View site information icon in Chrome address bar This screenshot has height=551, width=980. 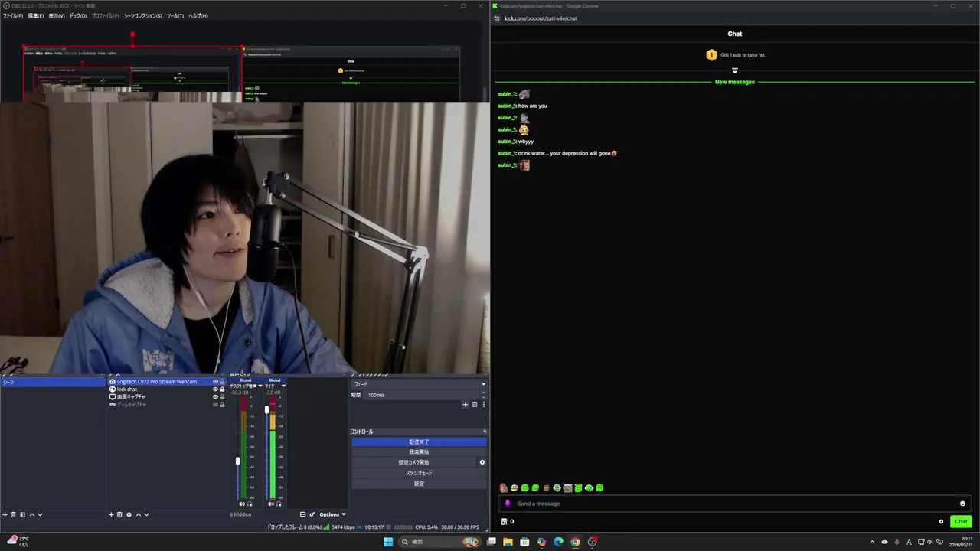coord(497,18)
